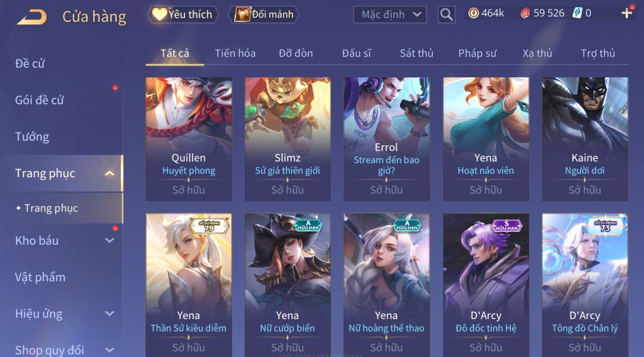Expand the Hiệu ứng sidebar section
The height and width of the screenshot is (357, 644).
(110, 314)
